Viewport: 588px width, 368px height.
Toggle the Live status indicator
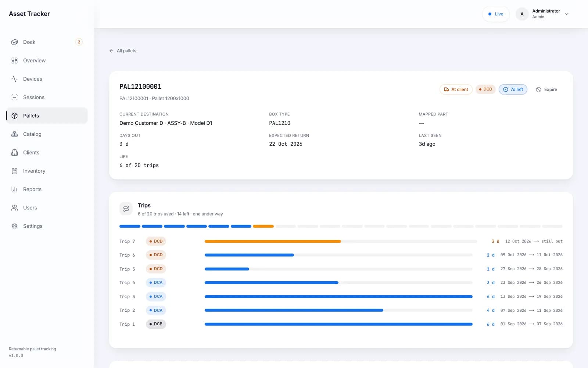pyautogui.click(x=496, y=14)
